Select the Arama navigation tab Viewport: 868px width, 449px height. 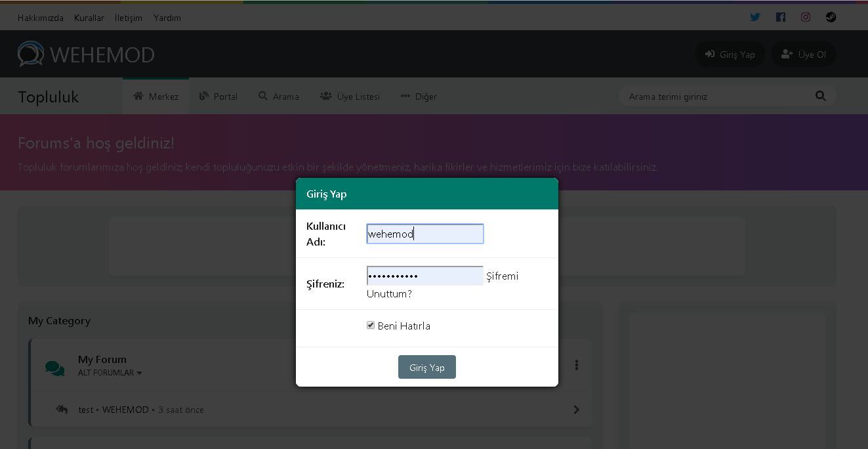[x=279, y=96]
